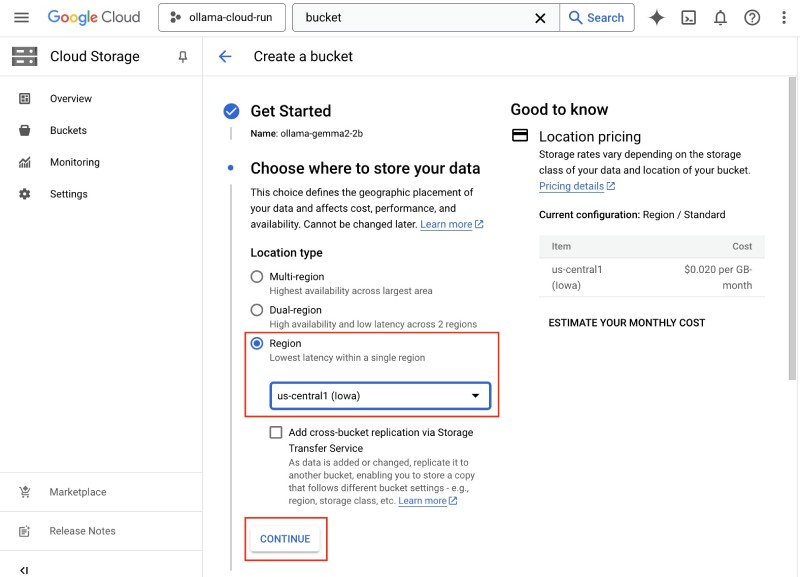Screen dimensions: 800x577
Task: Expand Estimate Your Monthly Cost section
Action: (626, 323)
